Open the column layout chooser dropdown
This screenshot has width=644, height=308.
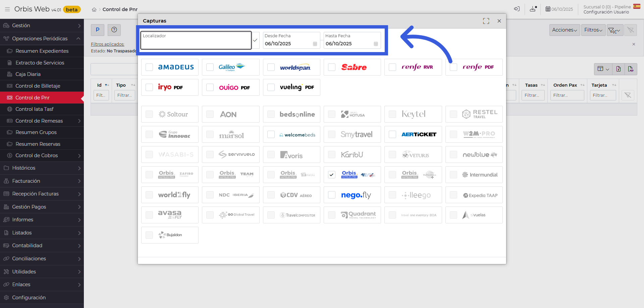point(603,69)
